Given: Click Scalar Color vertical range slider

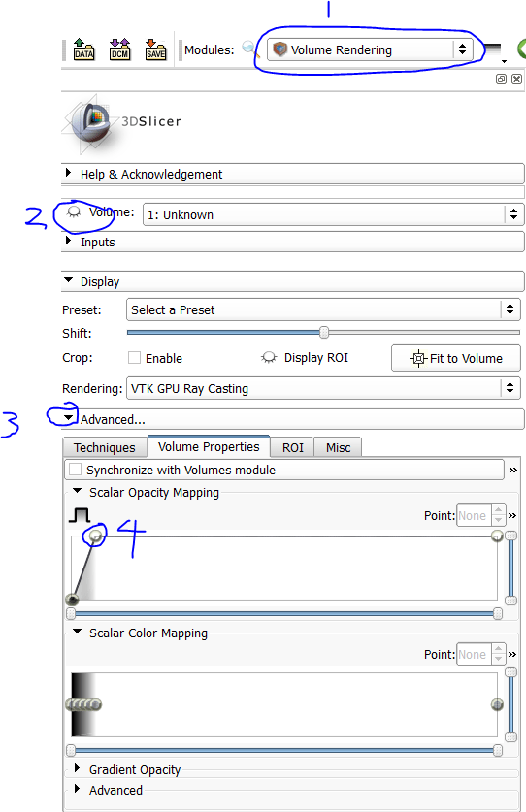Looking at the screenshot, I should [511, 705].
